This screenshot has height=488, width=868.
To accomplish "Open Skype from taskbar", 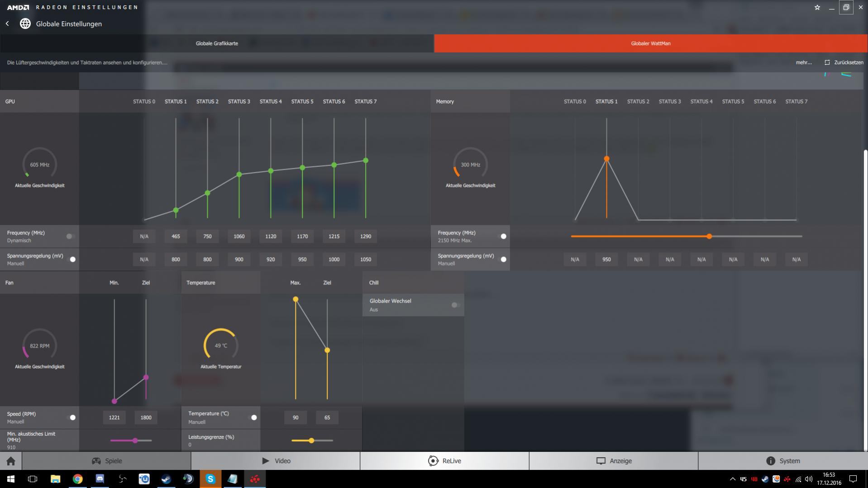I will [210, 479].
